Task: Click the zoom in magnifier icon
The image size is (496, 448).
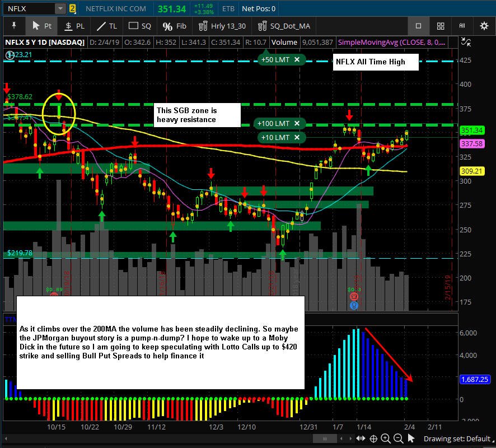Action: point(385,438)
